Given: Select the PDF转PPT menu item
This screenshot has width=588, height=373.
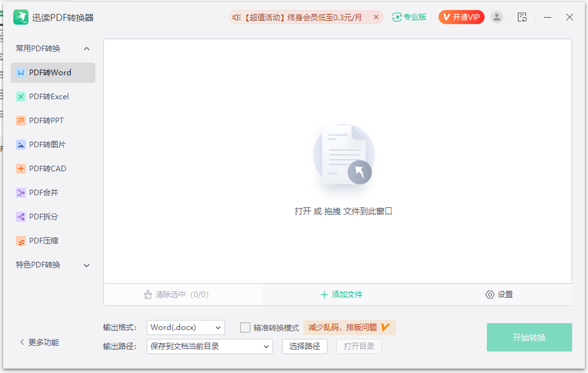Looking at the screenshot, I should coord(53,121).
